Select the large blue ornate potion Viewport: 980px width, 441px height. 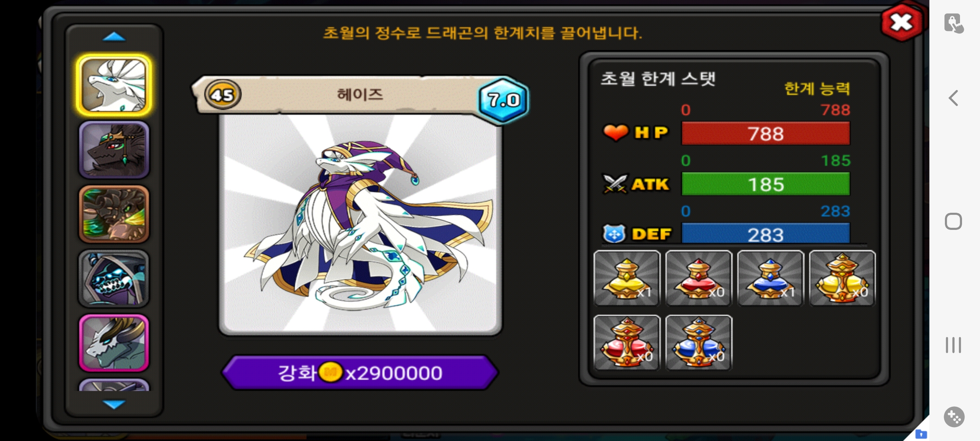coord(699,343)
